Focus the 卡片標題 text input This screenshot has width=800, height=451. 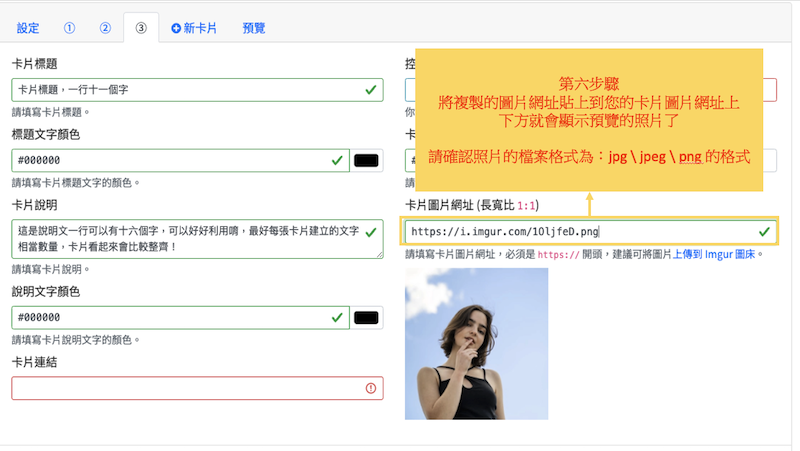(180, 90)
